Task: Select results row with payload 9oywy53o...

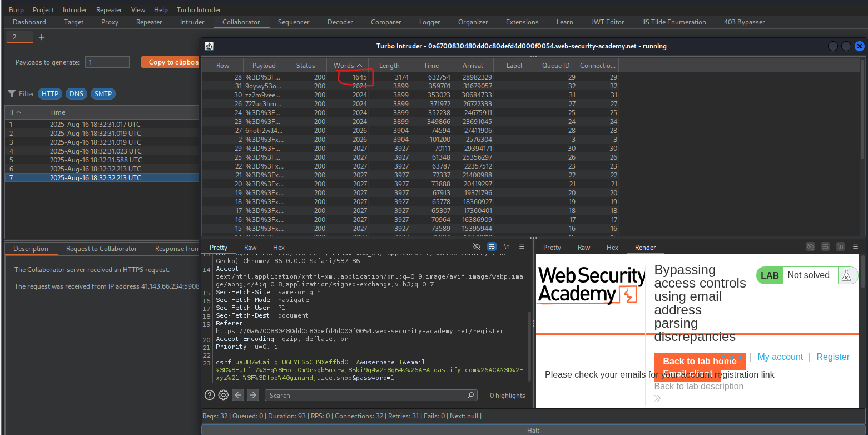Action: 410,86
